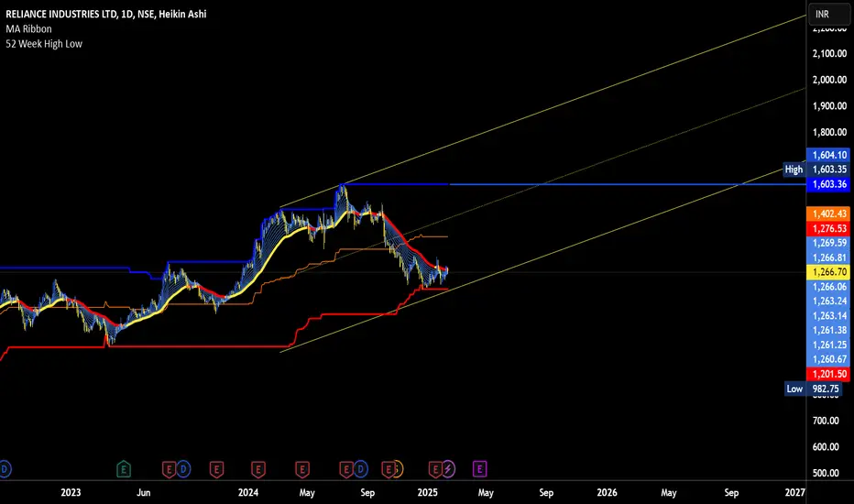Open the INR currency selector
The height and width of the screenshot is (504, 854).
click(x=828, y=14)
